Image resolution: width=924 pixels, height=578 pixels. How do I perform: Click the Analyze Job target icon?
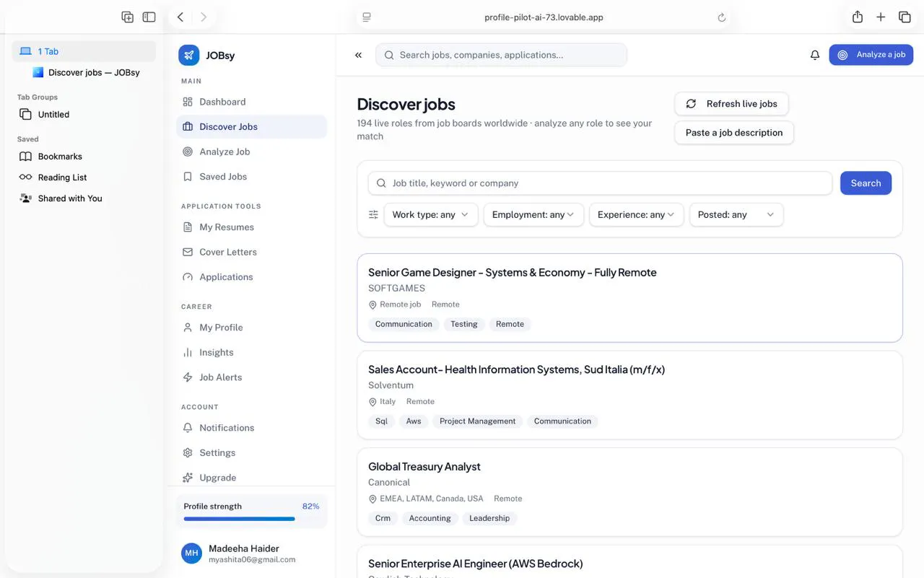tap(188, 152)
